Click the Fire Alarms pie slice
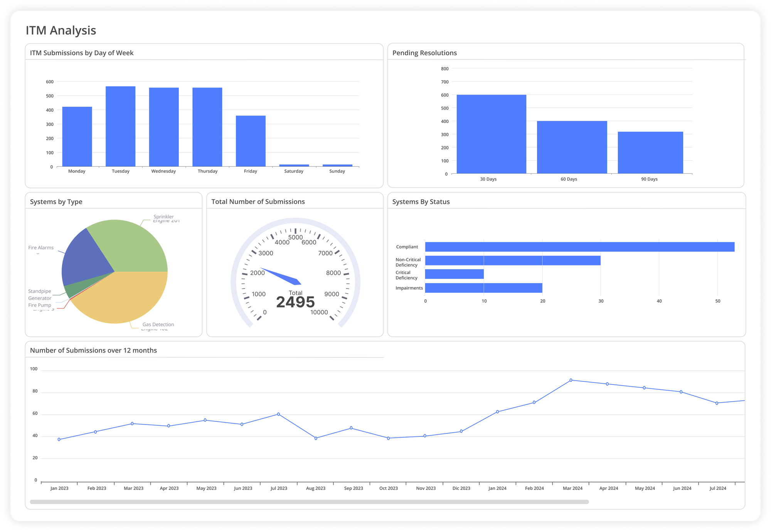 [85, 260]
